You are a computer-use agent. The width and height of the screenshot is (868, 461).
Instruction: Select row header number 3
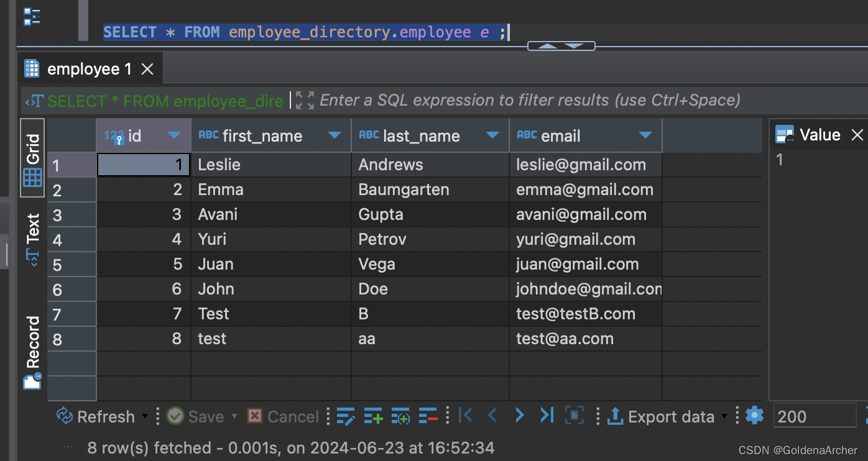(72, 215)
